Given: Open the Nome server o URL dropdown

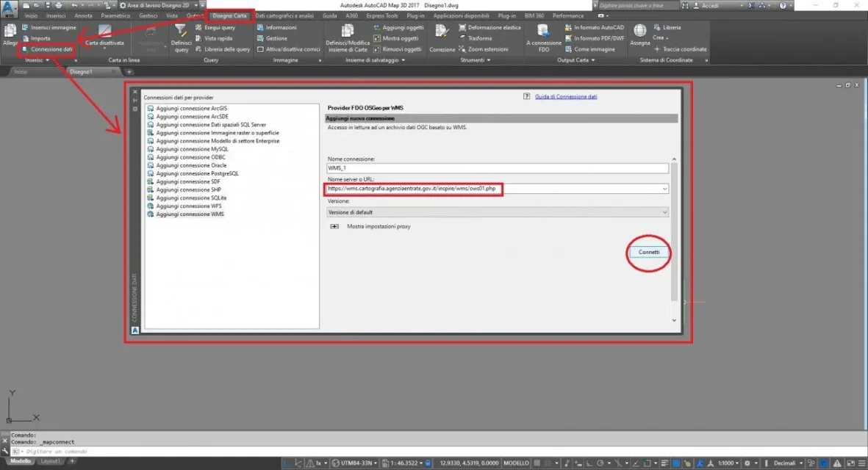Looking at the screenshot, I should pyautogui.click(x=664, y=189).
